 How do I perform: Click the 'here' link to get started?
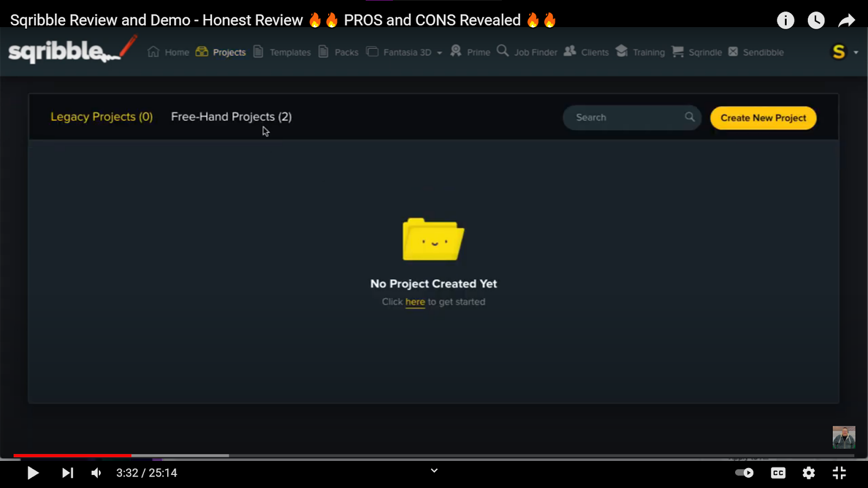415,302
